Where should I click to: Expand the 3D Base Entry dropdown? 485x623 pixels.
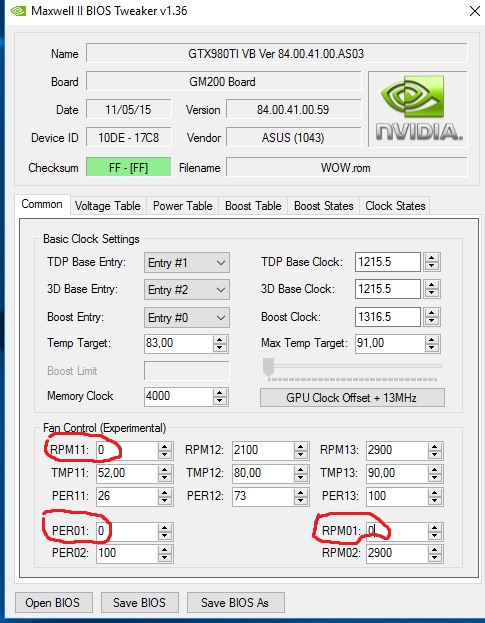click(187, 290)
